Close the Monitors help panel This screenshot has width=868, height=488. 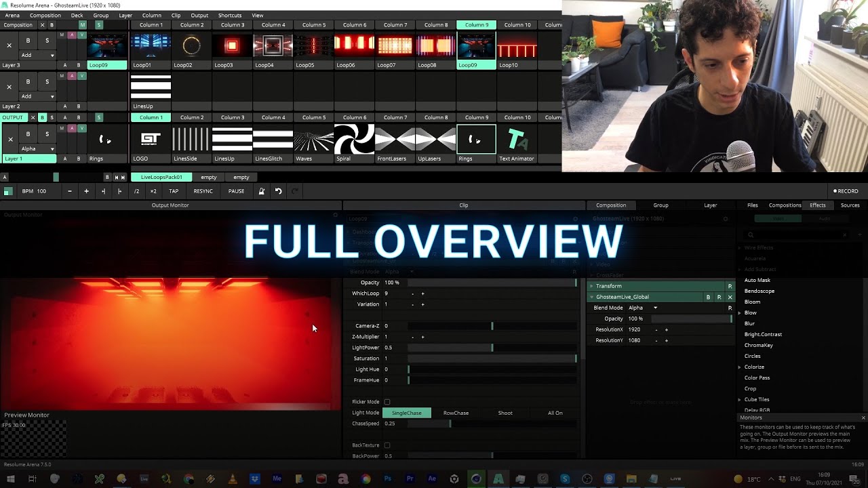point(863,418)
